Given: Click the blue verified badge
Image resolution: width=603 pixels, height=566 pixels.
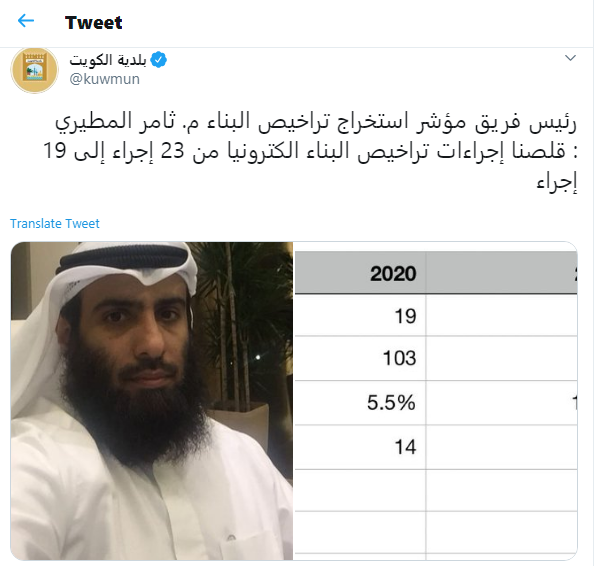Looking at the screenshot, I should pyautogui.click(x=158, y=60).
